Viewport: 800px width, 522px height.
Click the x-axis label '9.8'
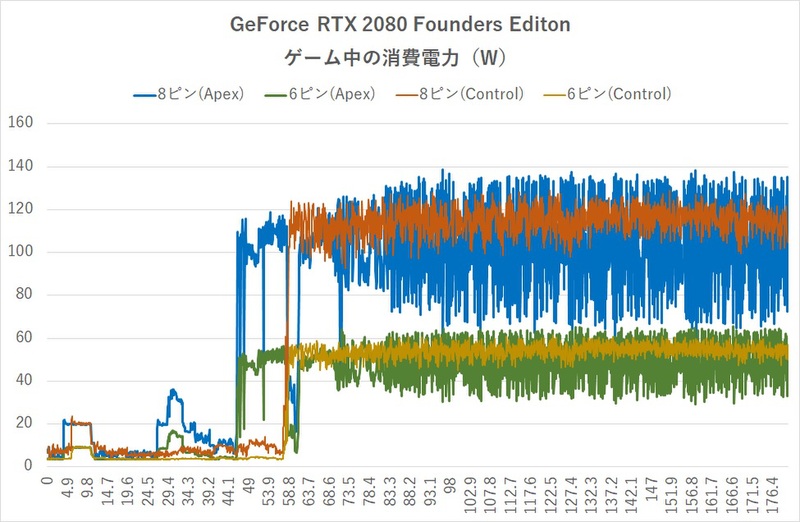(x=88, y=487)
